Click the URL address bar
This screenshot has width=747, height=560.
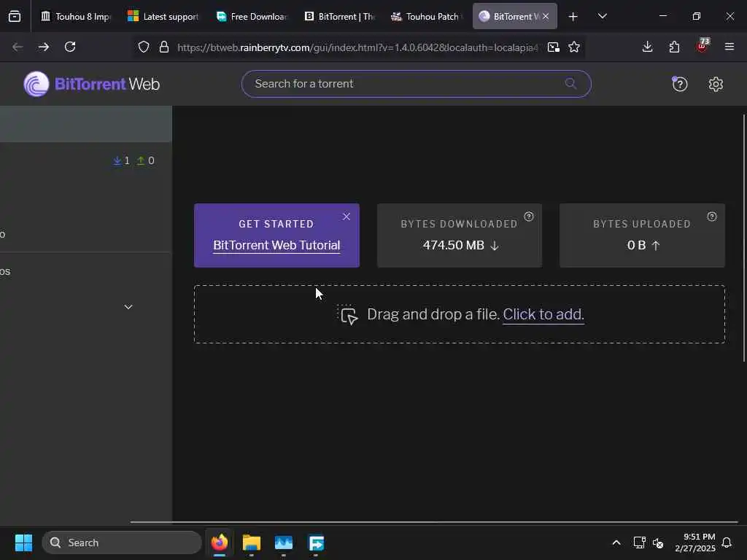point(357,47)
